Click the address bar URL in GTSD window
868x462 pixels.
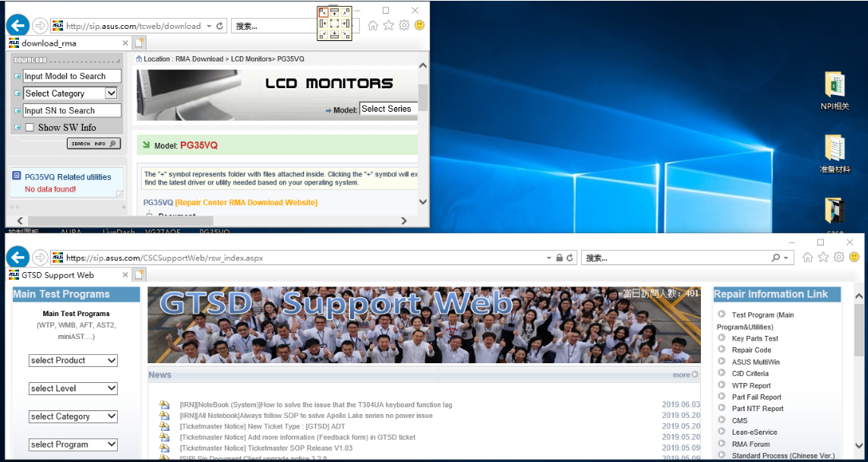click(x=164, y=258)
